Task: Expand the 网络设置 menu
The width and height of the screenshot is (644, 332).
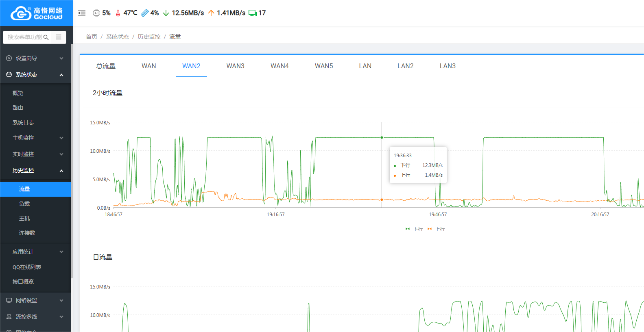Action: click(x=35, y=300)
